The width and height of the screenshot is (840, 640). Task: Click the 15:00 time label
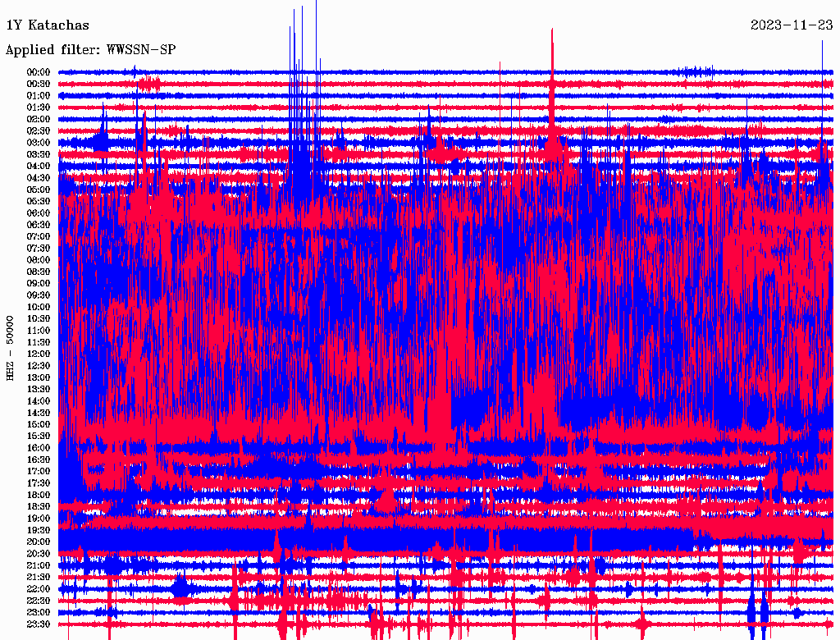[39, 424]
